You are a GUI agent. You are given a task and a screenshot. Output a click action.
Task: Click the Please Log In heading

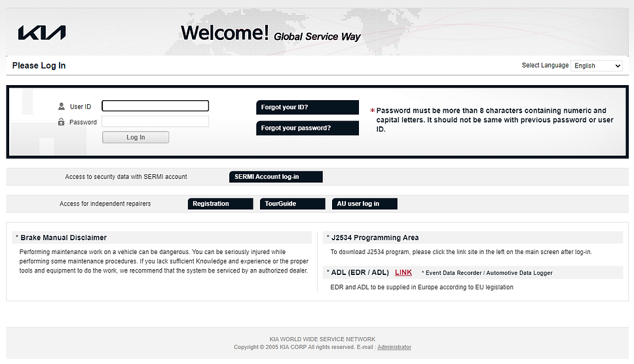click(x=39, y=65)
